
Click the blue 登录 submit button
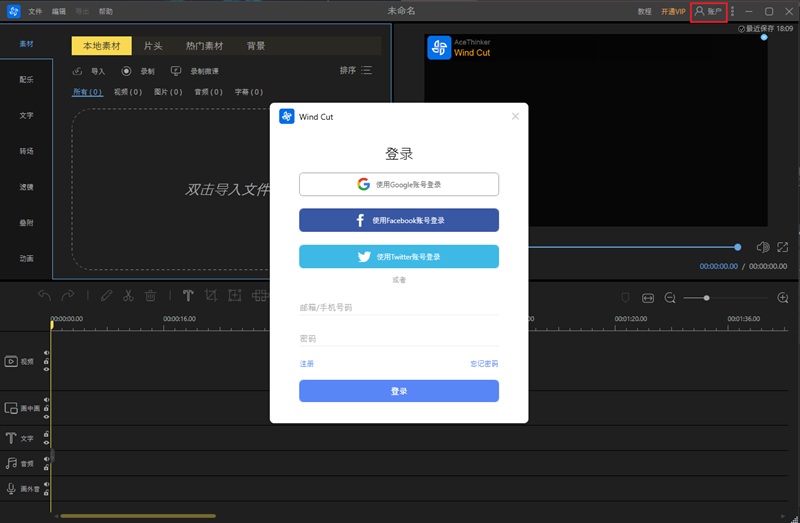coord(399,391)
